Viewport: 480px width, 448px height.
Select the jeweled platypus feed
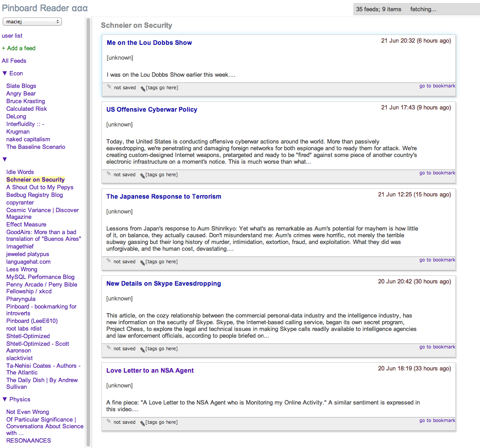pos(27,254)
